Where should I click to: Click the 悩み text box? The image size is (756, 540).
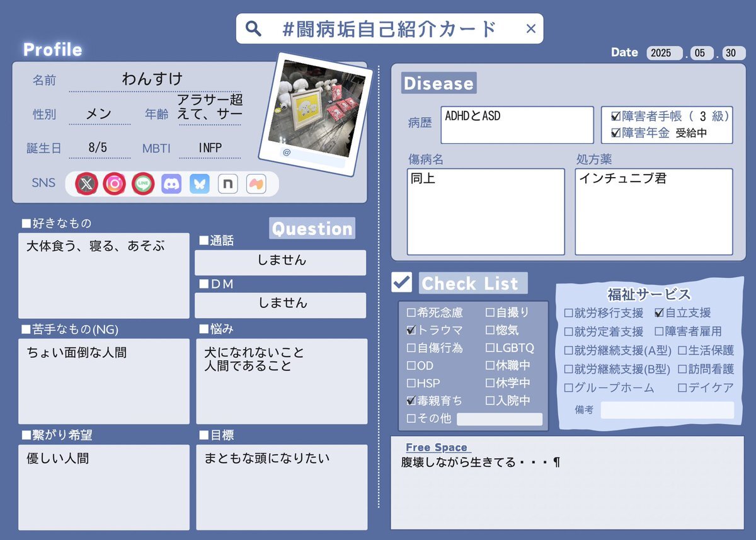(282, 381)
